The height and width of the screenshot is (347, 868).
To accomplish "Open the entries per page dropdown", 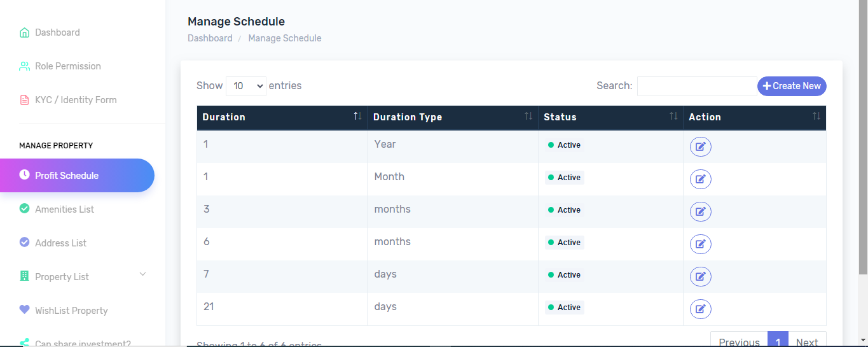I will (245, 86).
